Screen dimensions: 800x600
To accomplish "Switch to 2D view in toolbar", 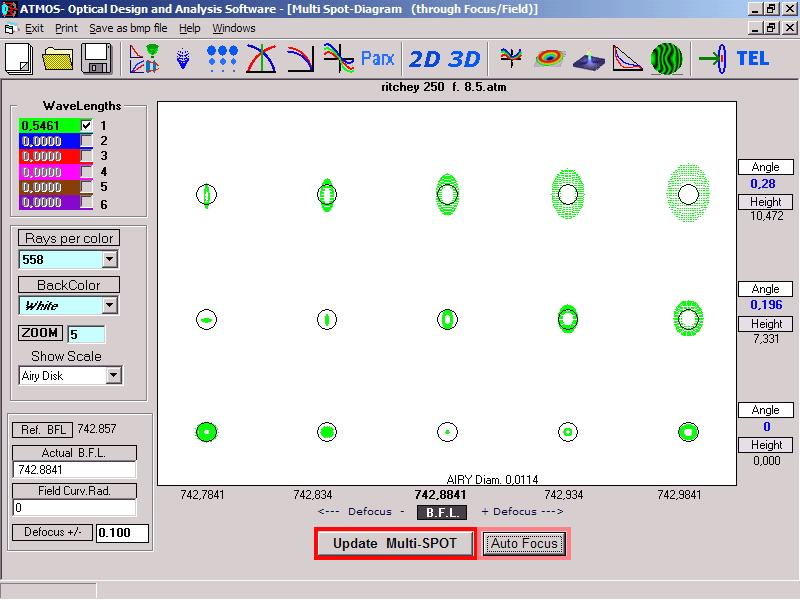I will (424, 58).
